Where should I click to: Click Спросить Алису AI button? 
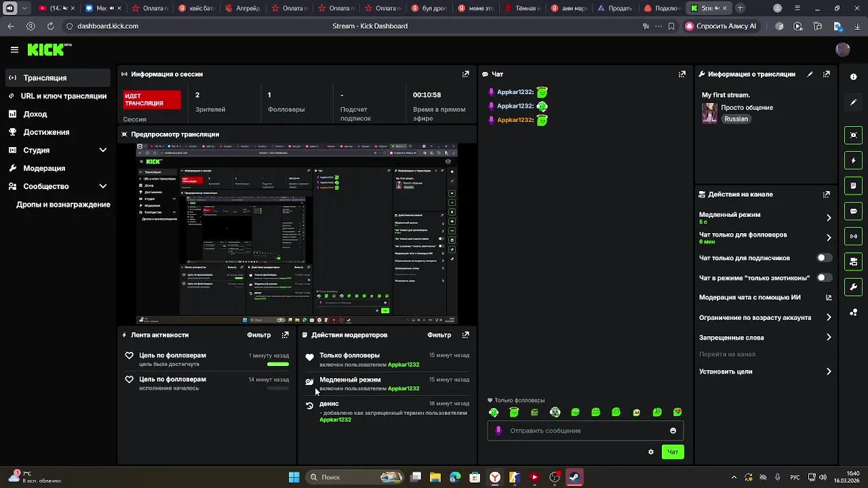click(x=721, y=26)
